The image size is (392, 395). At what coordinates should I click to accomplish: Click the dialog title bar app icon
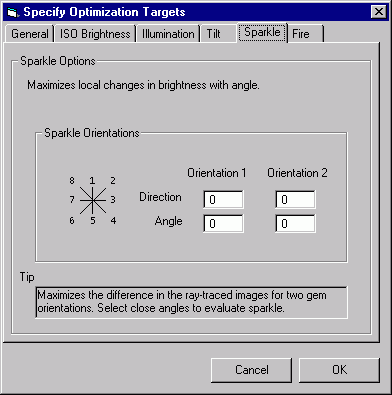coord(13,13)
